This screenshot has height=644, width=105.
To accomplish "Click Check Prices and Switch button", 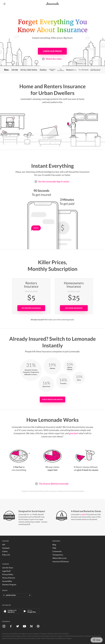I will (52, 399).
